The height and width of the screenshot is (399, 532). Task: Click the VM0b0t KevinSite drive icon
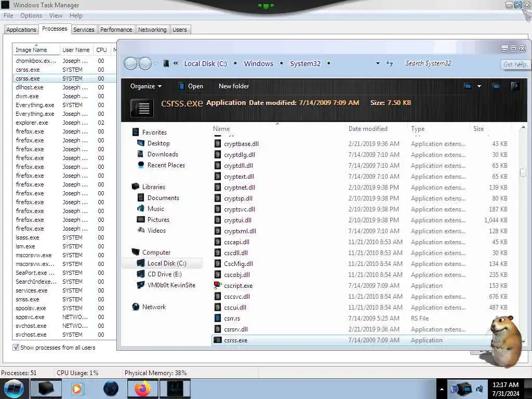point(140,285)
